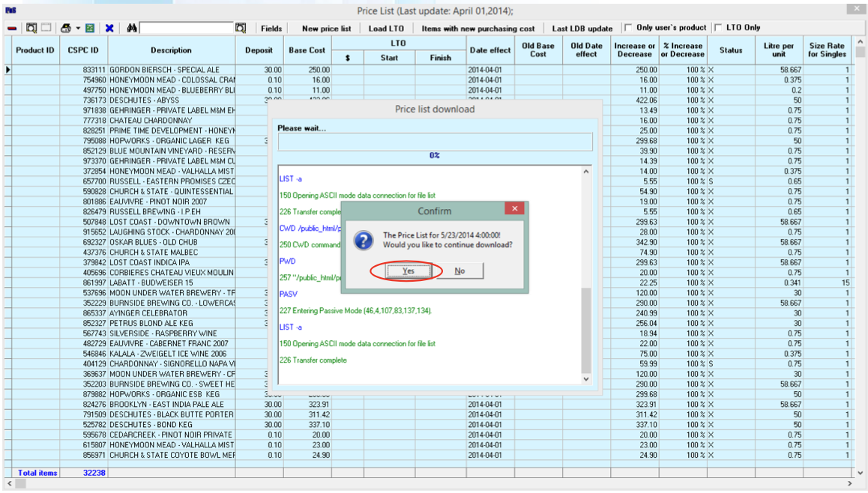The image size is (868, 493).
Task: Enable the Only user's product checkbox
Action: (628, 27)
